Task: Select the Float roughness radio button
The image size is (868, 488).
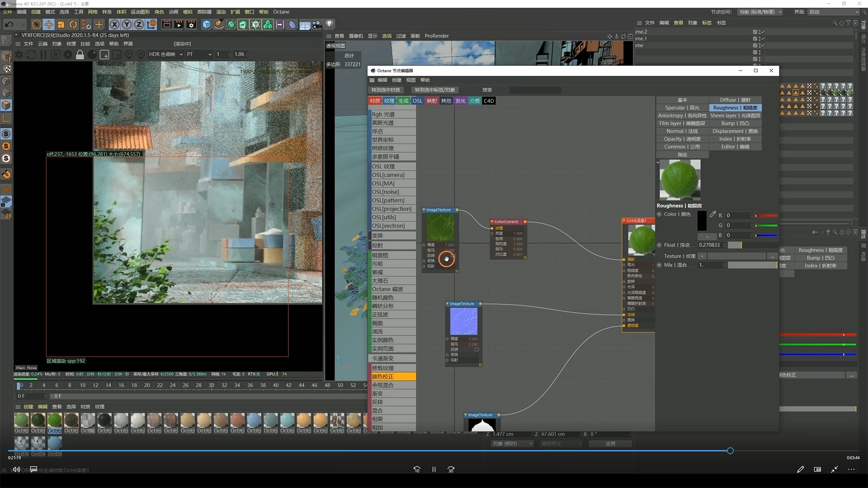Action: click(660, 245)
